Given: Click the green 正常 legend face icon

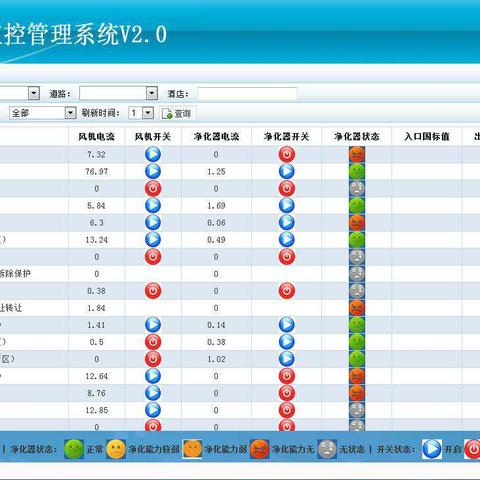Looking at the screenshot, I should tap(74, 449).
